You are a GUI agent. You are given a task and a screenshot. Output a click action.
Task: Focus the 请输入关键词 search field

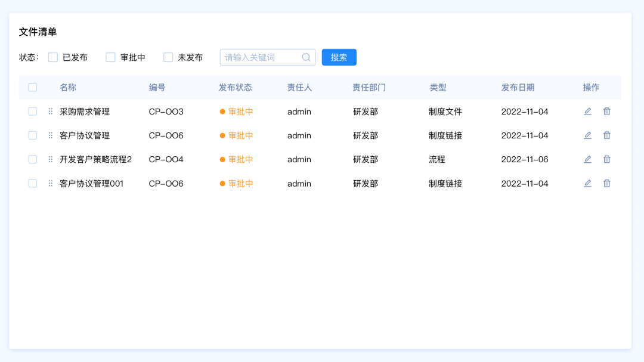point(261,57)
